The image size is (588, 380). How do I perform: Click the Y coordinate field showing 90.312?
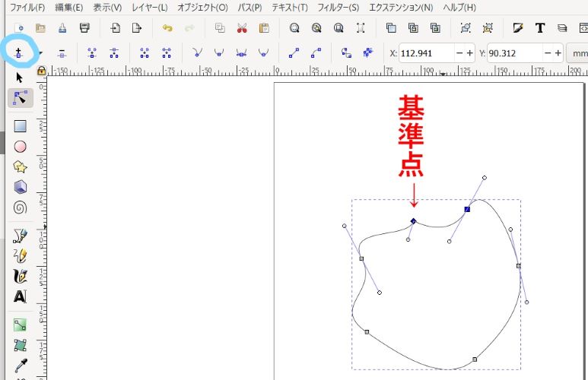tap(515, 53)
